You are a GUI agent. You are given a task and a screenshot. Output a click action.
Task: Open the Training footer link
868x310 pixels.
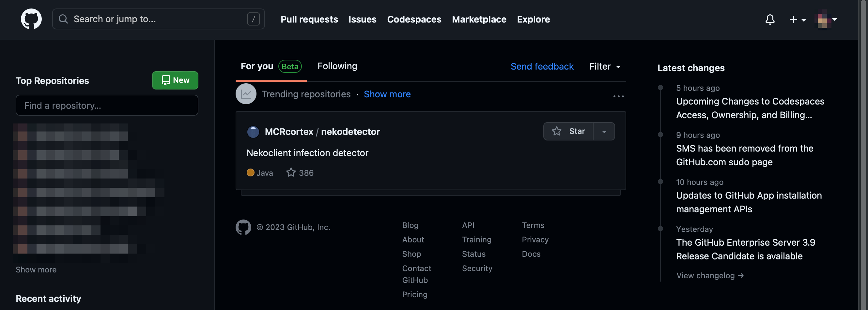(476, 239)
